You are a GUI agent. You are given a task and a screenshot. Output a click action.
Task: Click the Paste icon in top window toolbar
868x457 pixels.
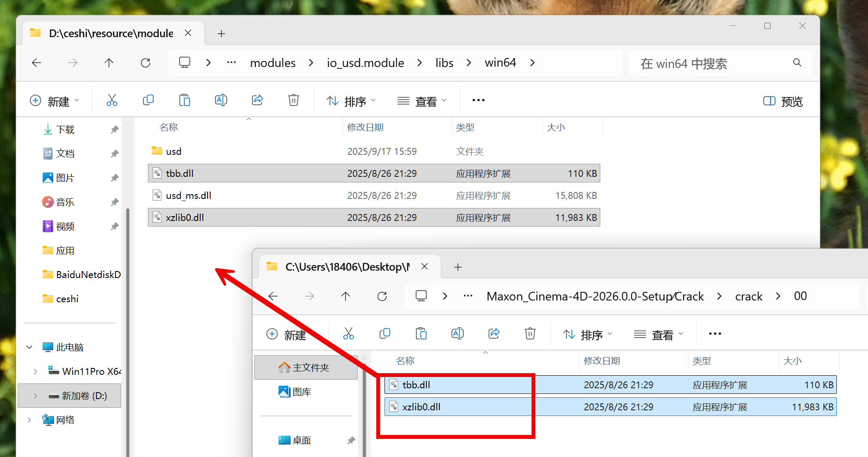click(185, 100)
